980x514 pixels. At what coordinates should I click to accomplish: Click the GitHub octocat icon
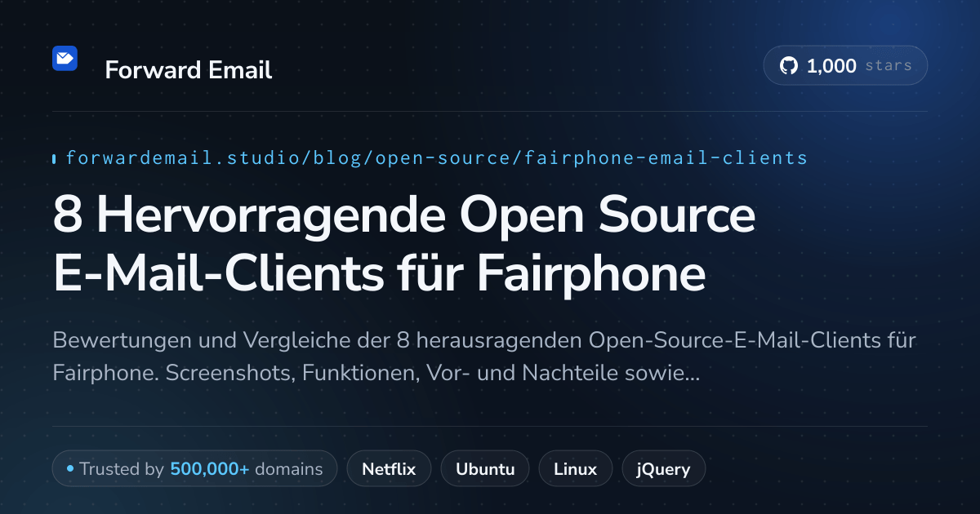pyautogui.click(x=788, y=66)
